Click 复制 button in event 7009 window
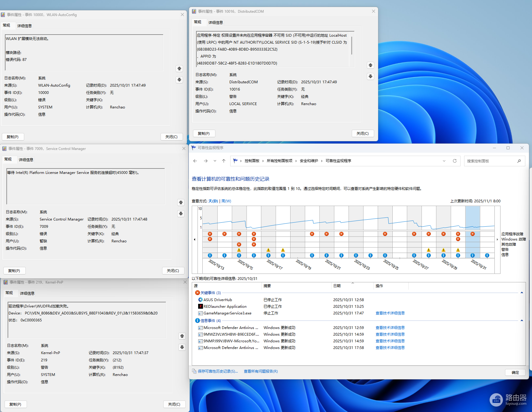Screen dimensions: 532x412 (14, 271)
